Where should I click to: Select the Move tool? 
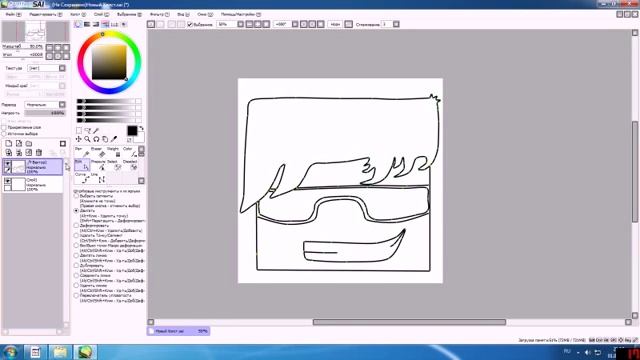79,140
